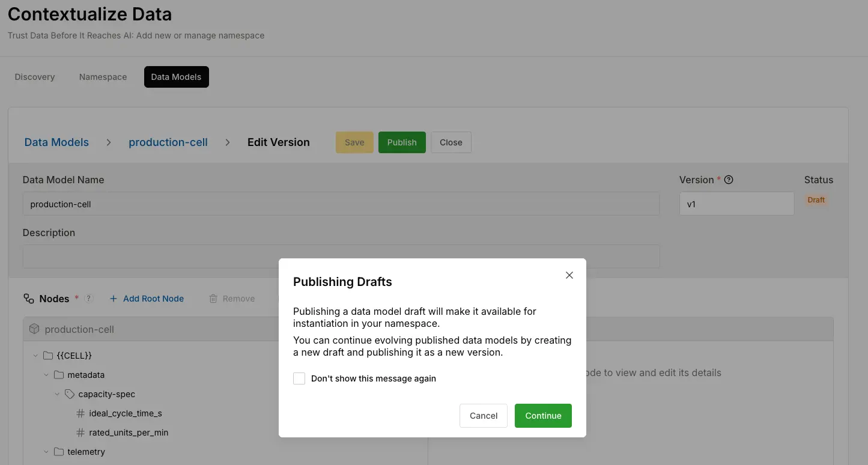Open the Discovery tab
The image size is (868, 465).
pos(35,77)
